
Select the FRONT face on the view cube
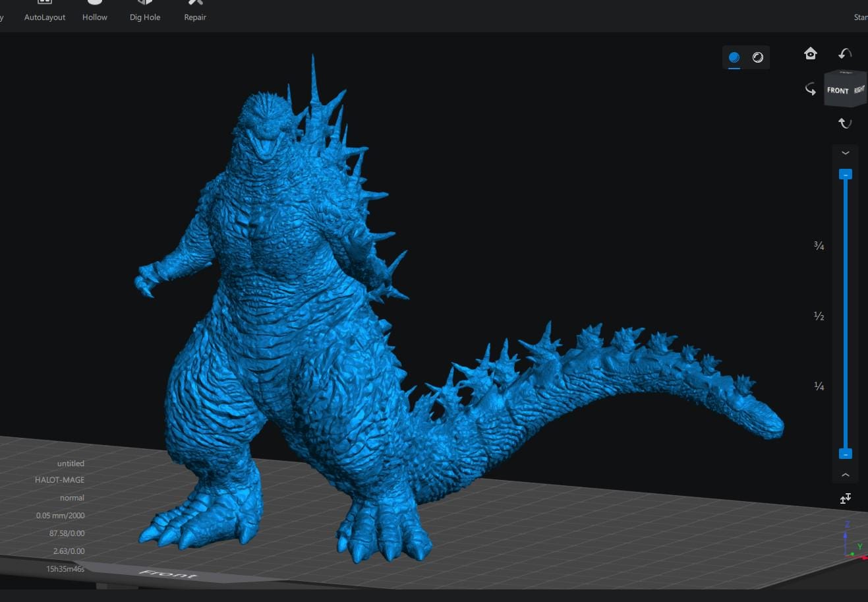(838, 90)
